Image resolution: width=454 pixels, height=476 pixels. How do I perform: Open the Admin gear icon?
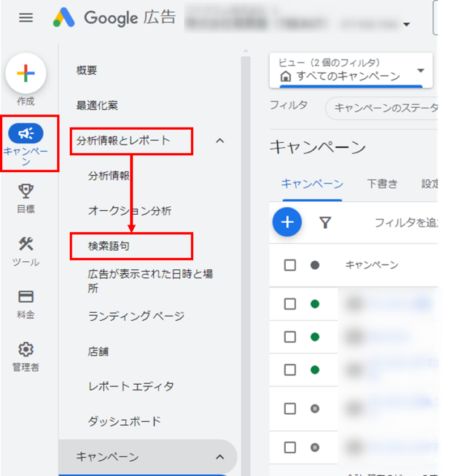point(26,349)
